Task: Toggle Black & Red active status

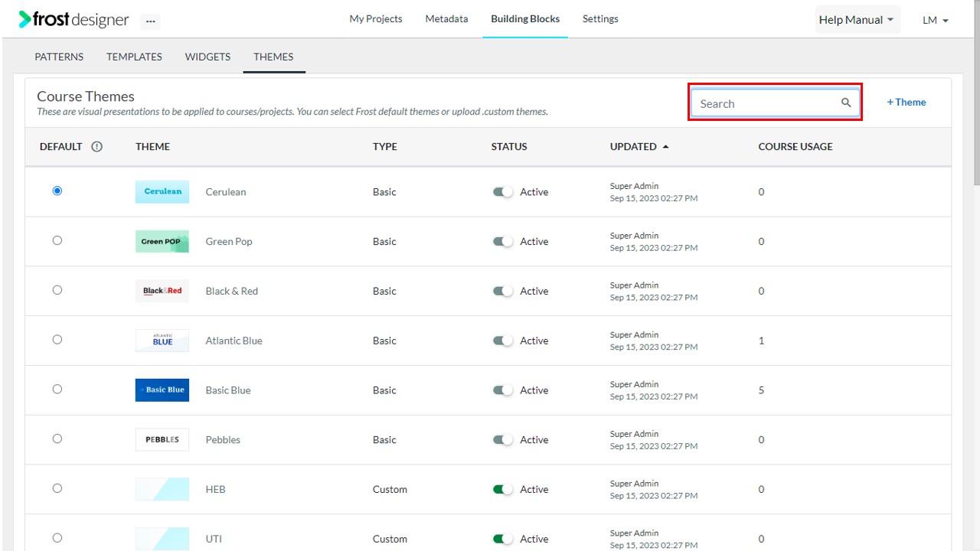Action: click(503, 291)
